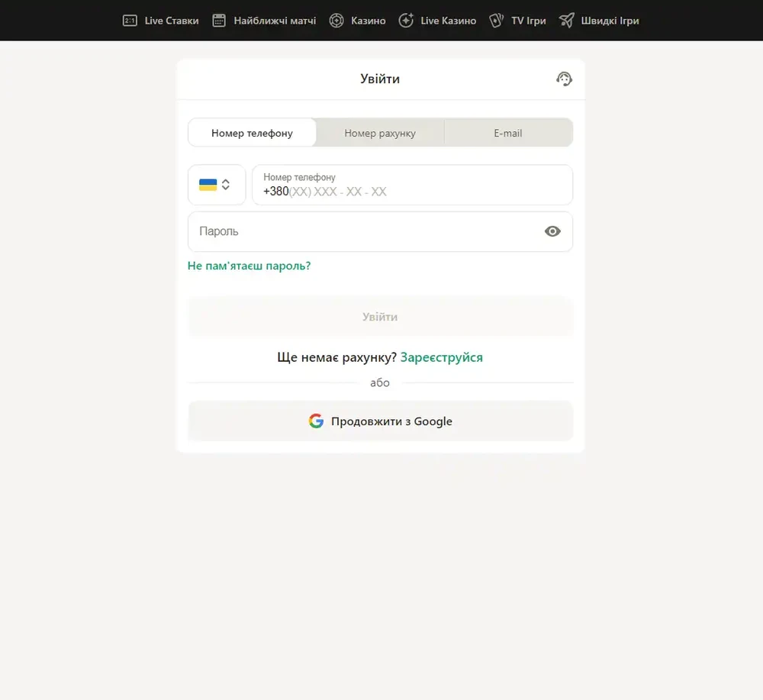763x700 pixels.
Task: Click the chevron arrows next to flag
Action: 225,185
